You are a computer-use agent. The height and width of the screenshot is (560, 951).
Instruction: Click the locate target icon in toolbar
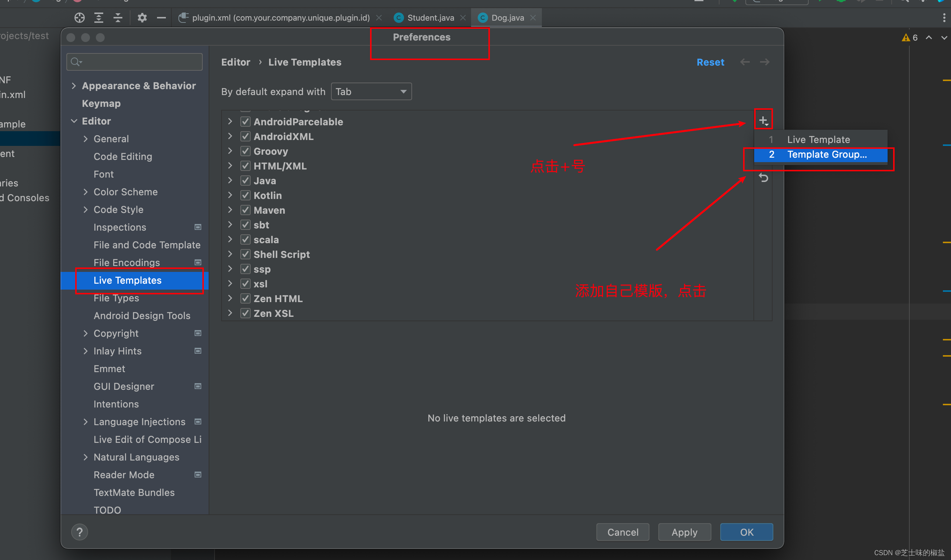[x=79, y=18]
